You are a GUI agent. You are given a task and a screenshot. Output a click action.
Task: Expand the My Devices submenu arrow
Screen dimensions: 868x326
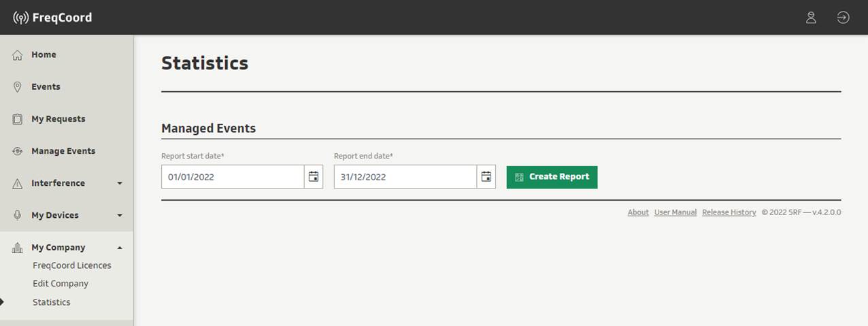point(120,216)
